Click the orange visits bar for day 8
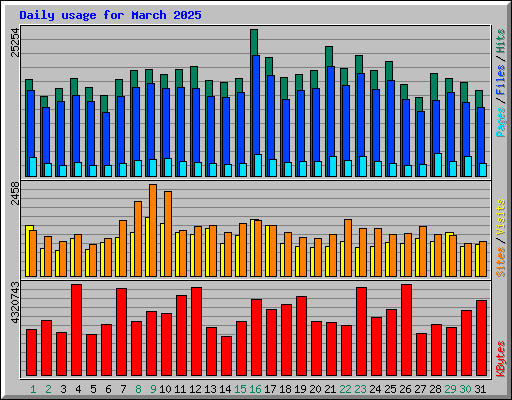Viewport: 512px width, 400px height. [138, 239]
